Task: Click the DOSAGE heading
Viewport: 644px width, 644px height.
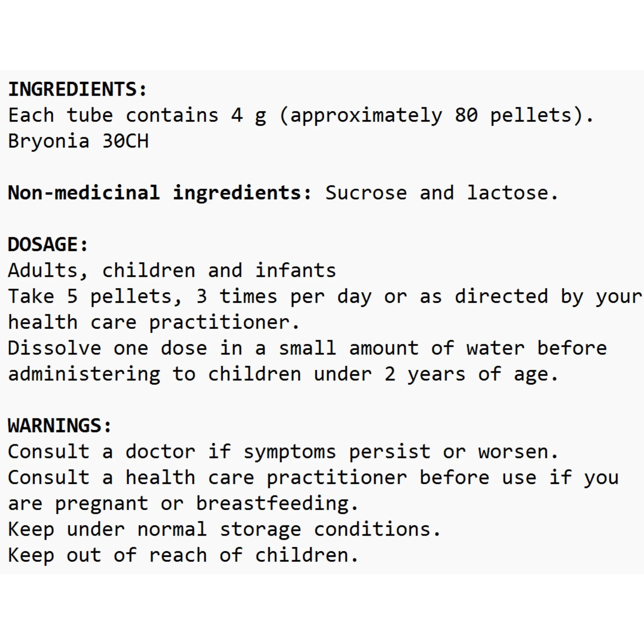Action: pyautogui.click(x=48, y=244)
